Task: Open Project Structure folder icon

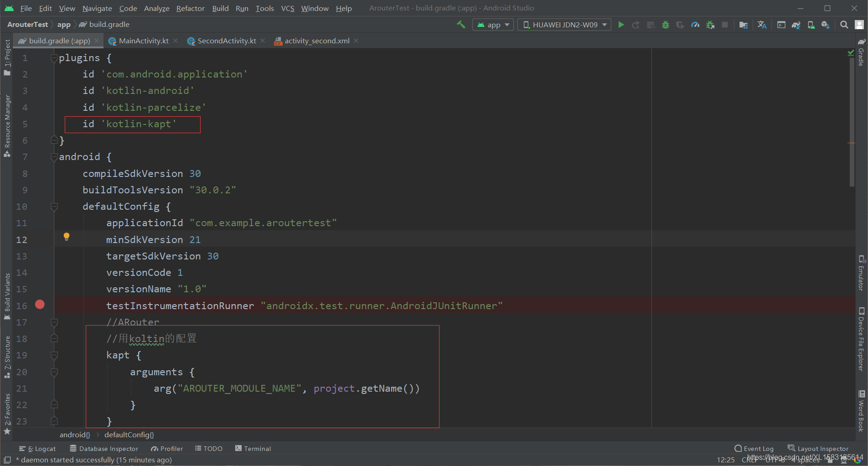Action: [x=744, y=25]
